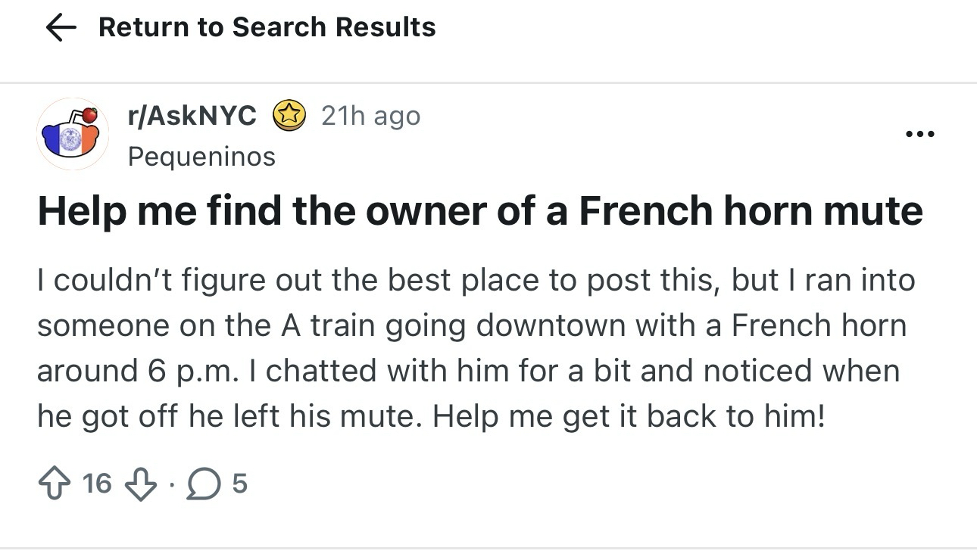Click the comment count 5
The width and height of the screenshot is (977, 560).
[x=239, y=483]
